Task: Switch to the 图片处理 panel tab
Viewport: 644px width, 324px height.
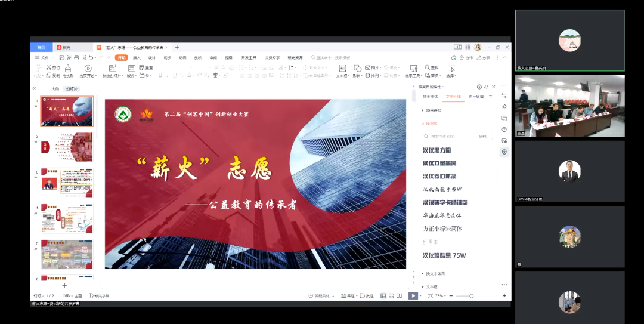Action: (x=476, y=97)
